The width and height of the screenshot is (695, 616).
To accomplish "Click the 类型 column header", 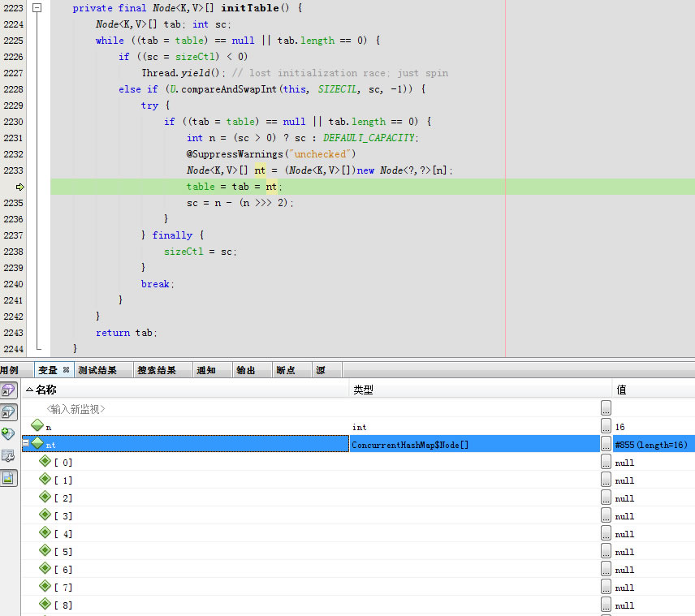I will point(481,390).
